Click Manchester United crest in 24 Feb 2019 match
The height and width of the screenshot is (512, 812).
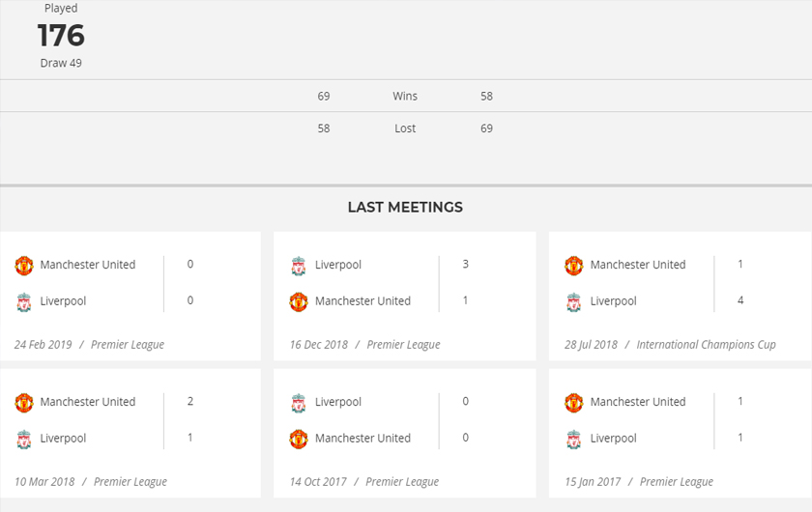point(24,266)
